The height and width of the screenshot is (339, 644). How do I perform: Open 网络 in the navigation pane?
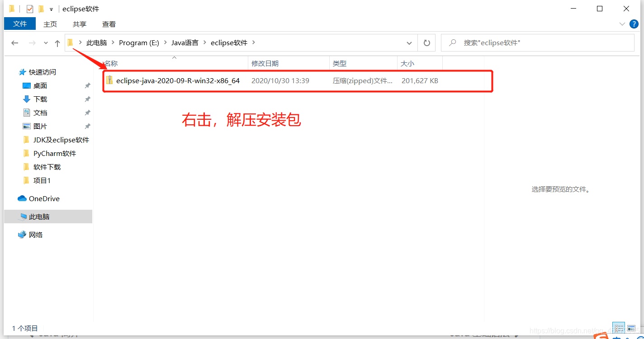(36, 235)
